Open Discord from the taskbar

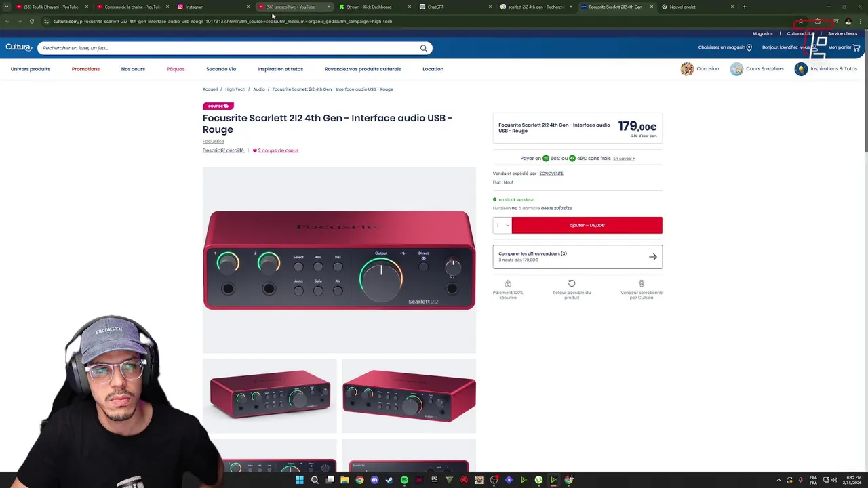pyautogui.click(x=374, y=480)
